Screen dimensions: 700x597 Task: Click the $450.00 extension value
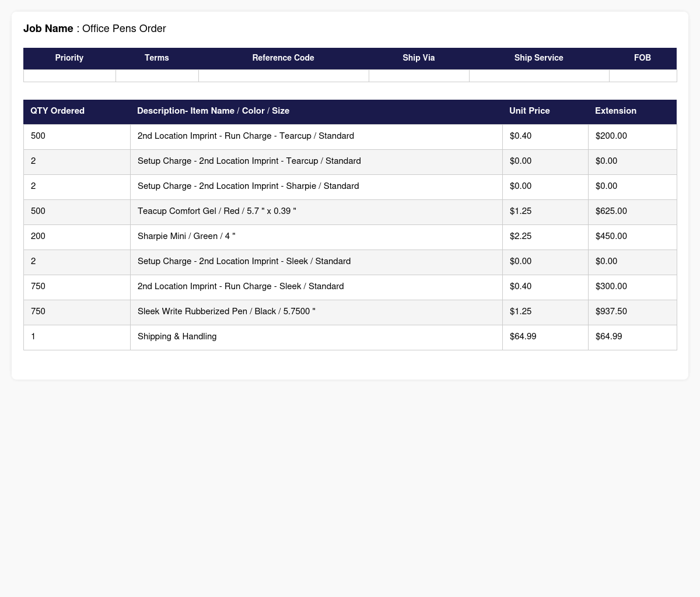pos(611,236)
